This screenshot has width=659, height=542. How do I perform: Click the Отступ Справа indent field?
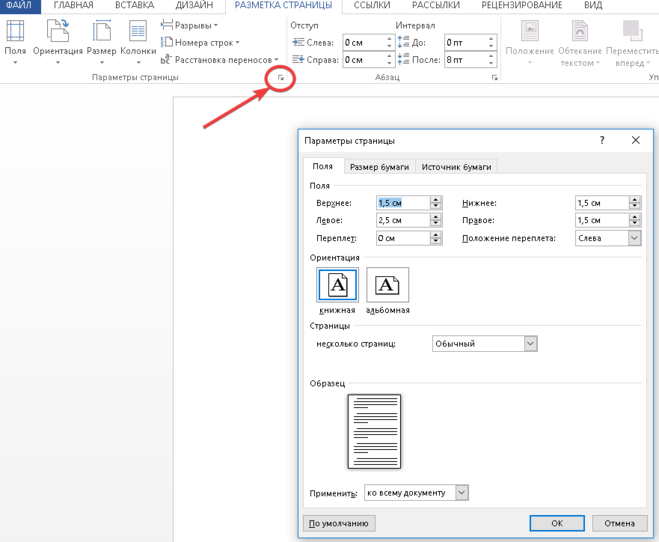(364, 60)
